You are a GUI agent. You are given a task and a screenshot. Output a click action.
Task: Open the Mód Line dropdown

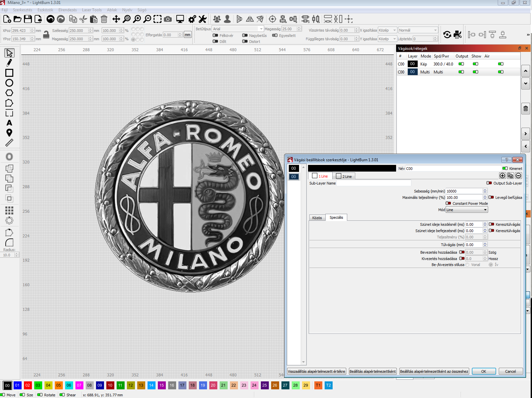point(467,210)
